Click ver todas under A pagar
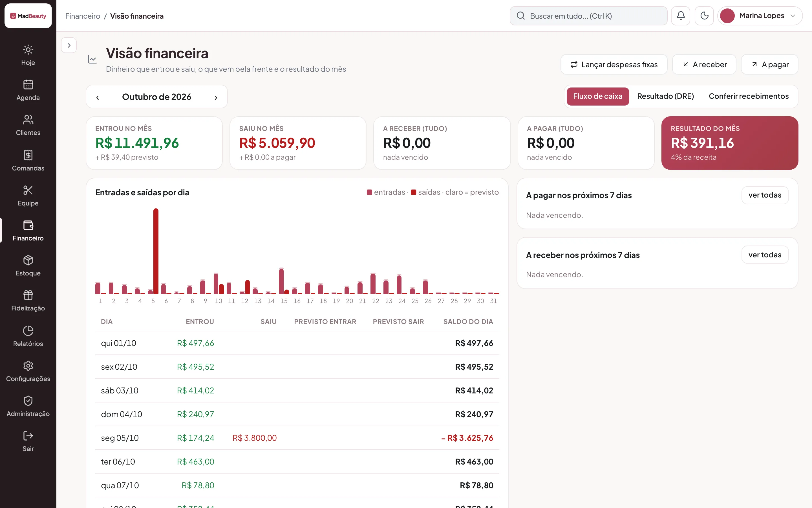The height and width of the screenshot is (508, 812). [765, 195]
